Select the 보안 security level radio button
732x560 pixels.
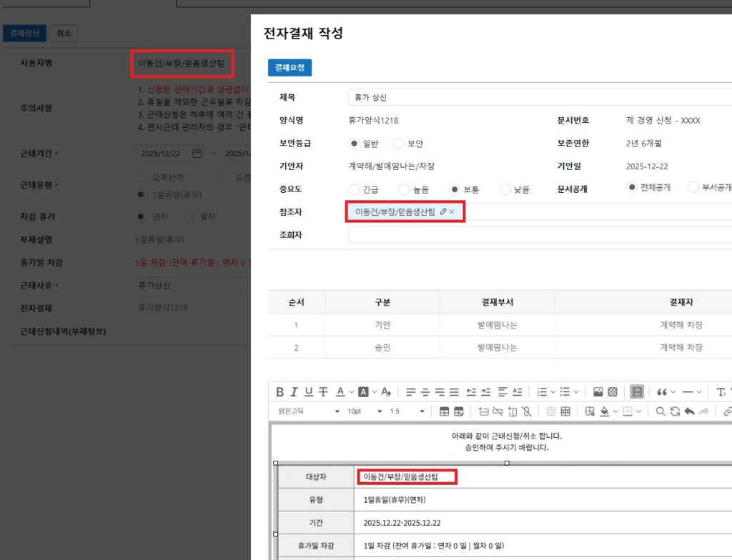point(398,144)
